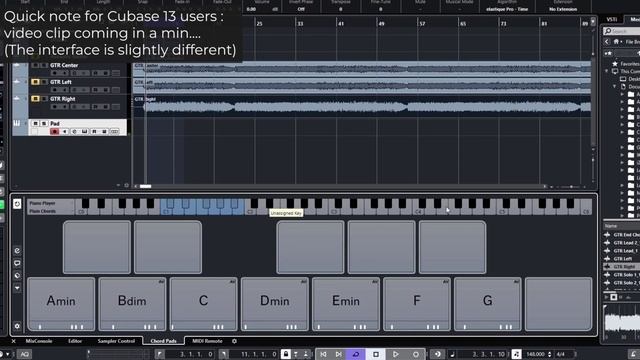Click the punch-in lock icon
The width and height of the screenshot is (640, 360).
pyautogui.click(x=286, y=354)
